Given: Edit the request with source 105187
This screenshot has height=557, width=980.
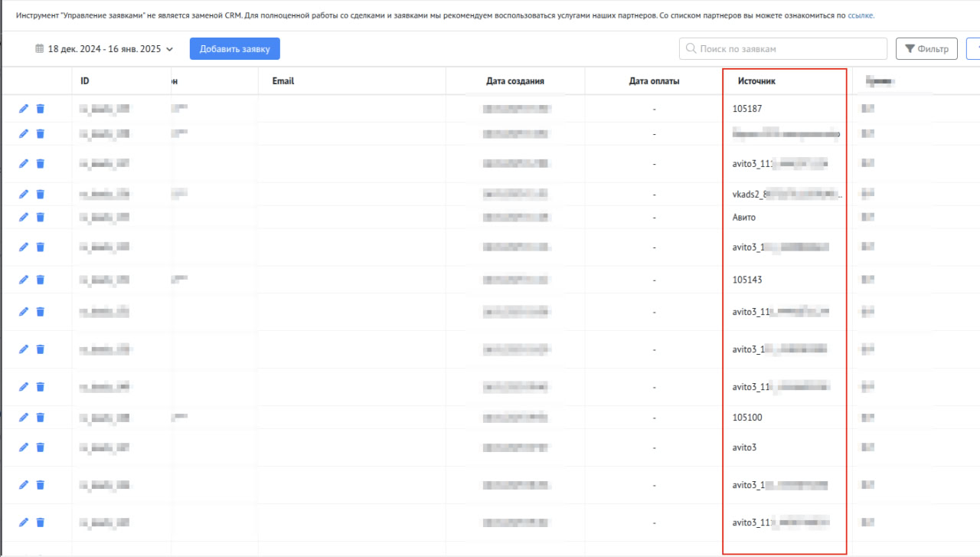Looking at the screenshot, I should 24,109.
